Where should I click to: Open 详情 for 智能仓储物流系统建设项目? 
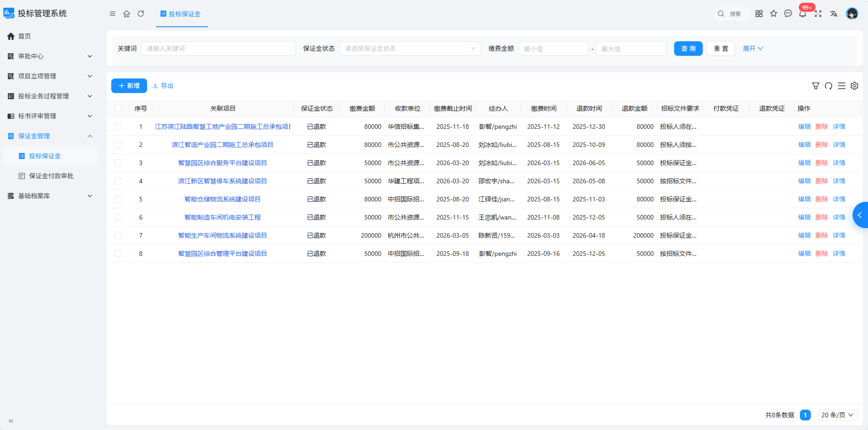tap(839, 199)
